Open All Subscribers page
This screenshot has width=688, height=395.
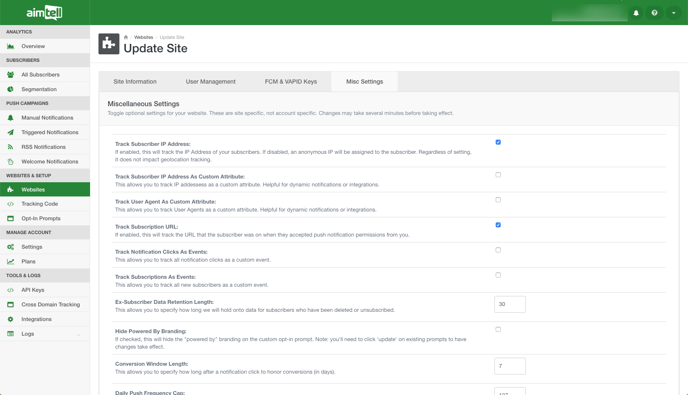[45, 75]
